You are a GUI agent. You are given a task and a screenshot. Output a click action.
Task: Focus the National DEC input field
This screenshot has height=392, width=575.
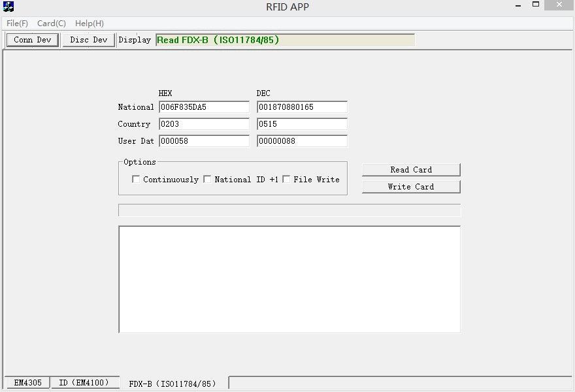302,107
